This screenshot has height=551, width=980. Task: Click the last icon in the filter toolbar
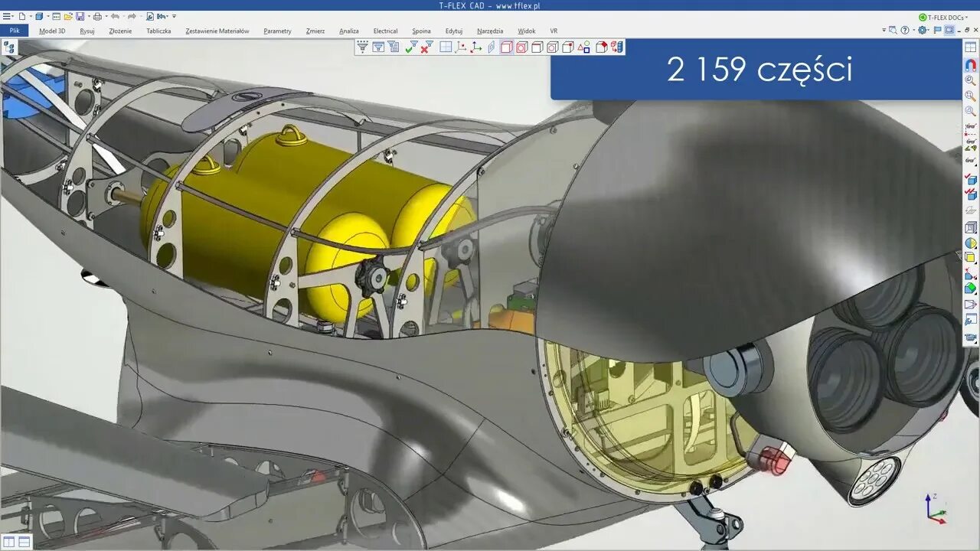click(x=616, y=47)
